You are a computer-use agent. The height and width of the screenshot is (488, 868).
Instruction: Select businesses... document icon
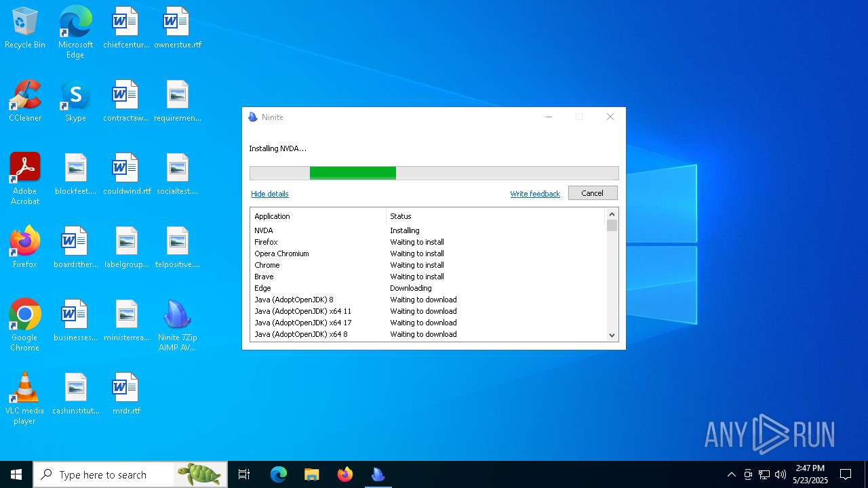click(75, 321)
